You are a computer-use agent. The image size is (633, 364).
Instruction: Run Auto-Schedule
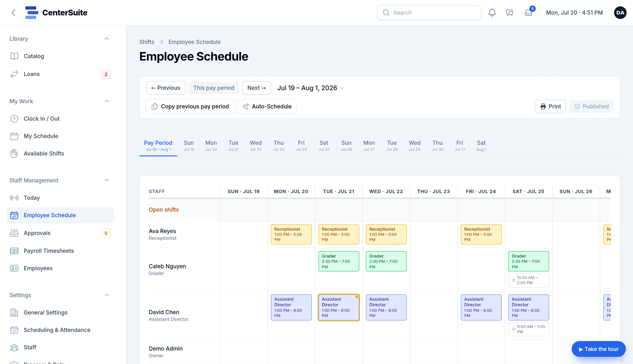267,106
